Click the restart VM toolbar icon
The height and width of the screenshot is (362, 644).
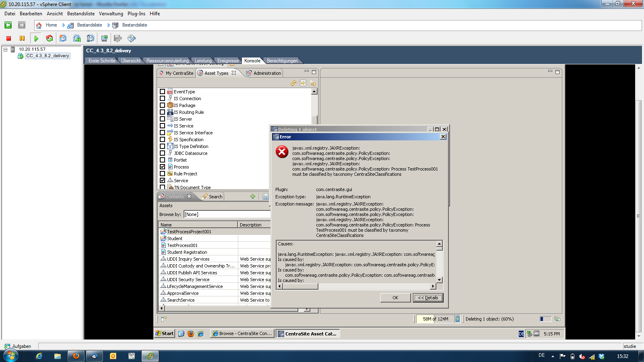(50, 38)
